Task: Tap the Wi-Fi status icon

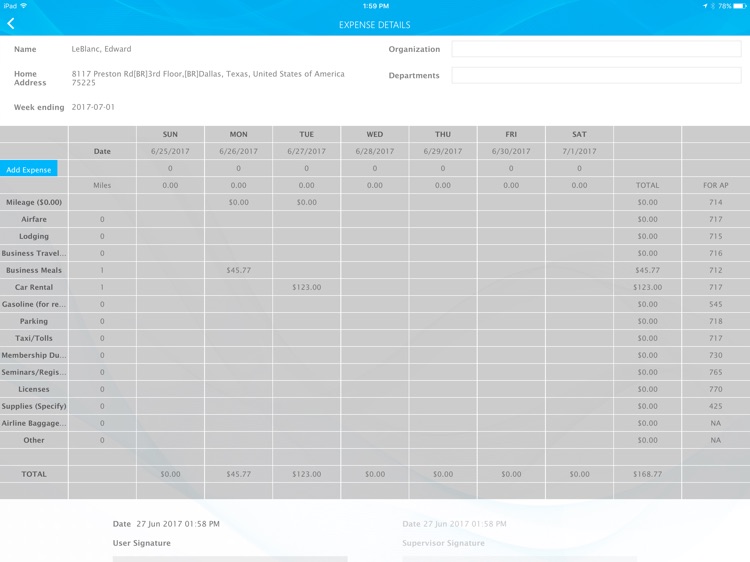Action: click(x=24, y=6)
